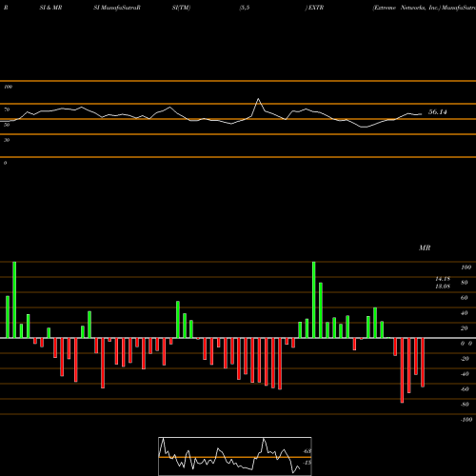
Task: Click the -100 label on the MR axis
Action: [x=466, y=420]
